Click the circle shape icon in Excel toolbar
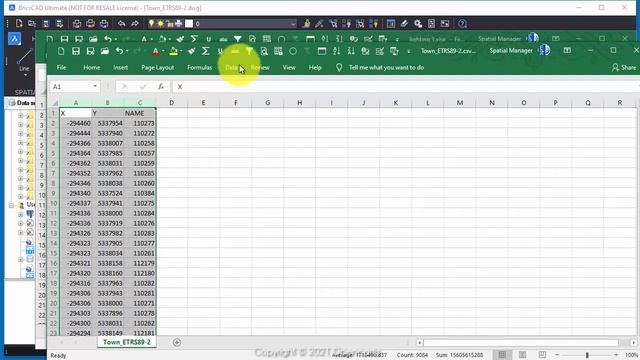640x360 pixels. pos(293,51)
